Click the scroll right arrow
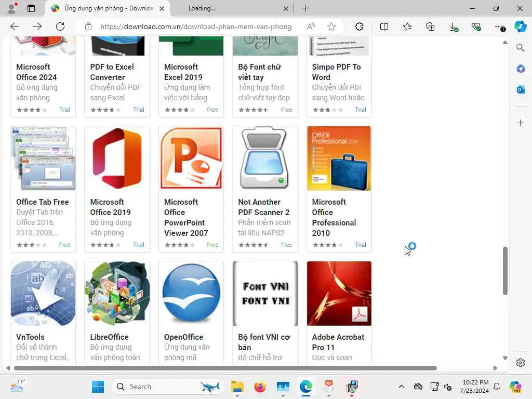532x399 pixels. (x=495, y=368)
